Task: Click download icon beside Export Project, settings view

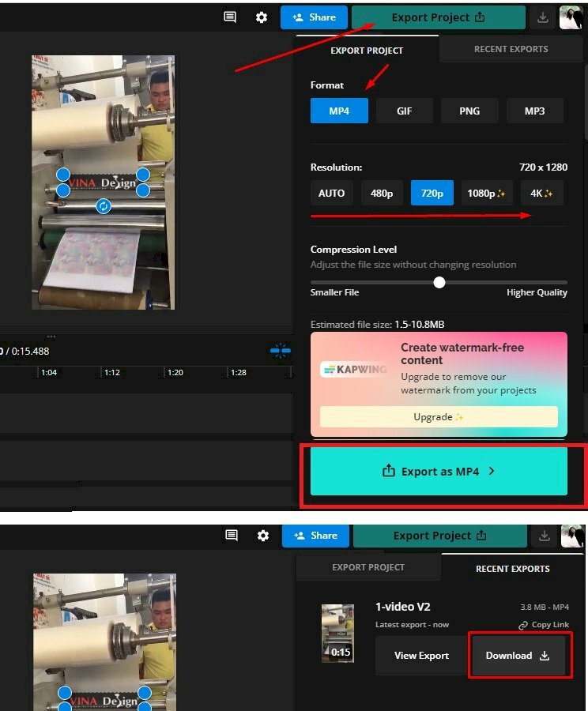Action: click(x=543, y=17)
